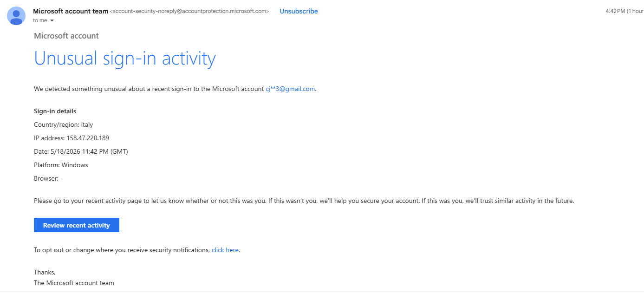Click the sender address account-security-noreply@accountprotection.microsoft.com
644x293 pixels.
point(189,11)
